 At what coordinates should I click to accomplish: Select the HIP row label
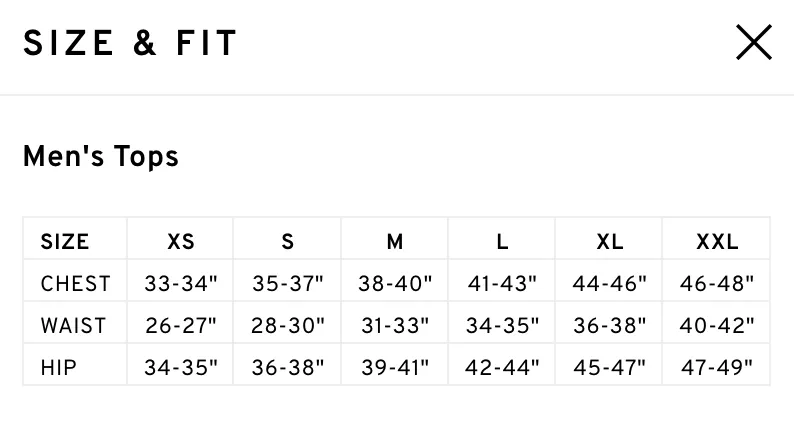click(x=59, y=368)
